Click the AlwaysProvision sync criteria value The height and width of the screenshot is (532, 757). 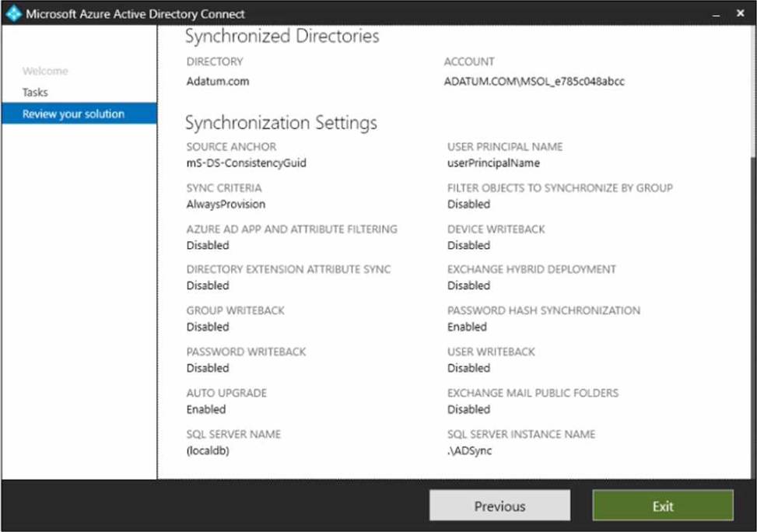pyautogui.click(x=226, y=205)
